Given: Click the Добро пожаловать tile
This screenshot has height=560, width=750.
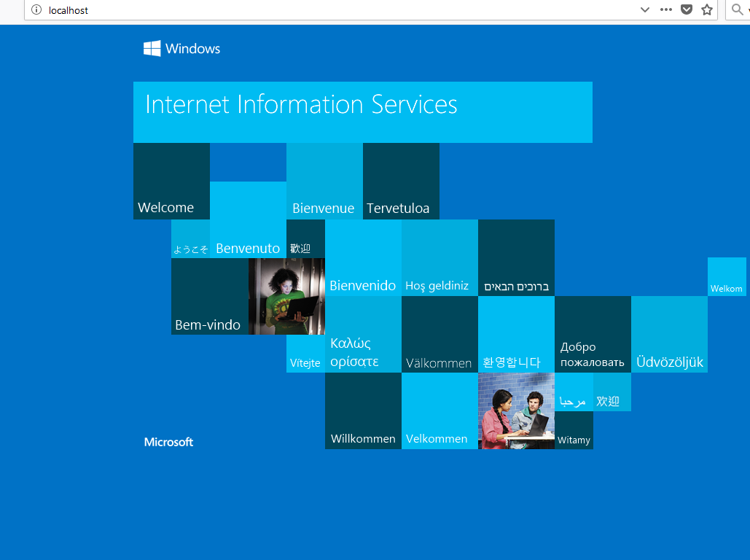Looking at the screenshot, I should [593, 334].
